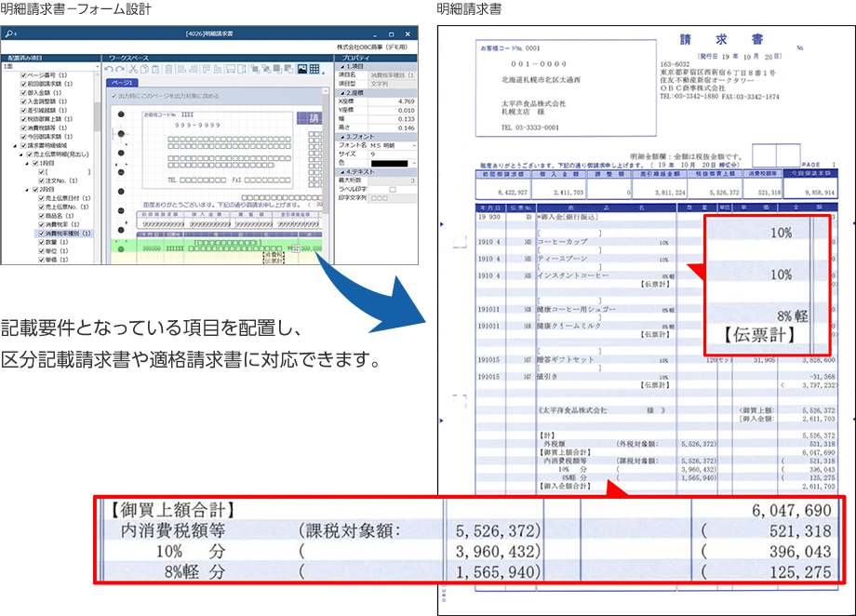
Task: Toggle the background image display icon
Action: pos(302,70)
